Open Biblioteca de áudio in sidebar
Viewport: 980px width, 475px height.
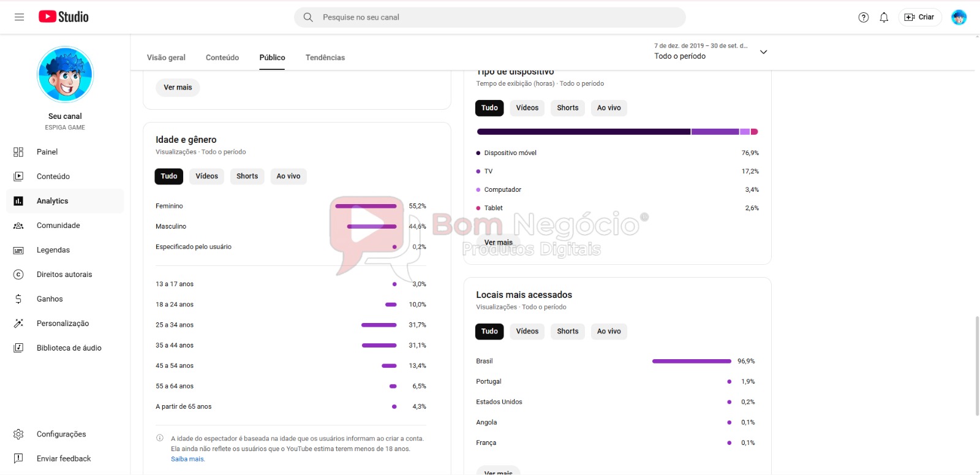coord(69,348)
